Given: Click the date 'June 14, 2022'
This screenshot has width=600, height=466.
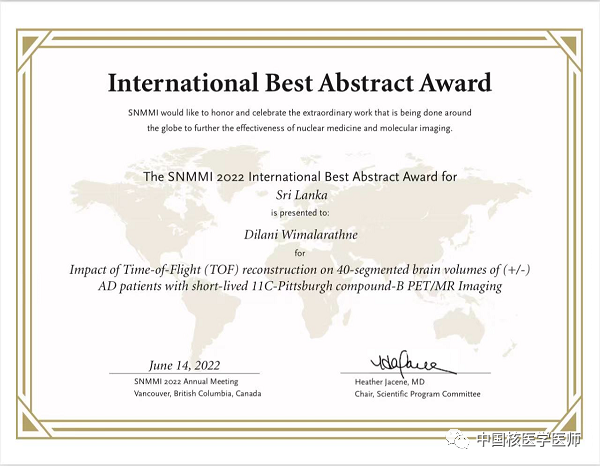Looking at the screenshot, I should click(184, 365).
